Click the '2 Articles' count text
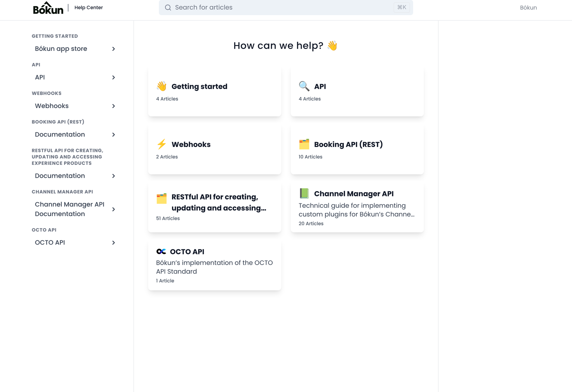The height and width of the screenshot is (392, 572). [167, 157]
